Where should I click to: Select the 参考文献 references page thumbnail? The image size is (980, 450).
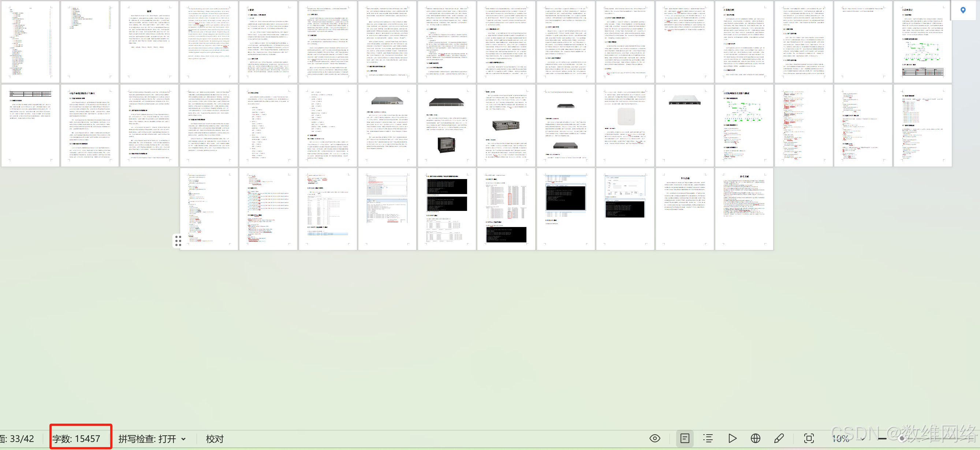point(744,209)
